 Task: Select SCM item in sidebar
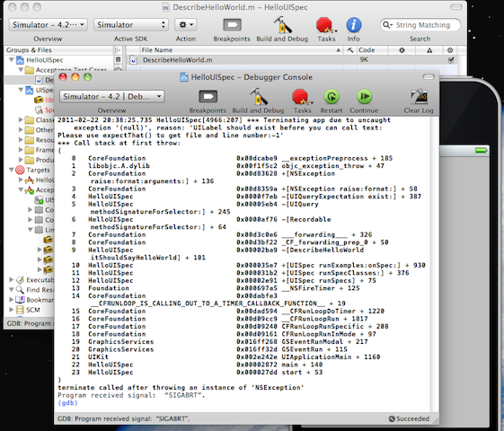(33, 310)
